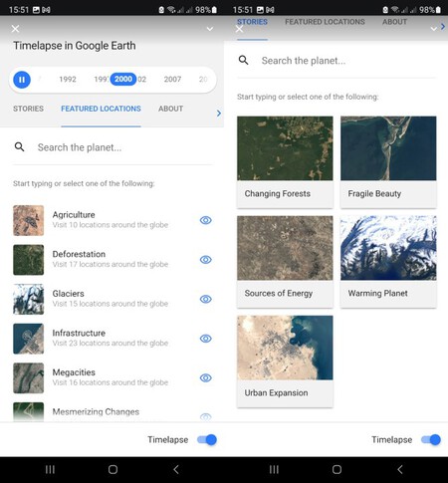This screenshot has width=448, height=483.
Task: Open the Fragile Beauty story image
Action: click(x=388, y=148)
